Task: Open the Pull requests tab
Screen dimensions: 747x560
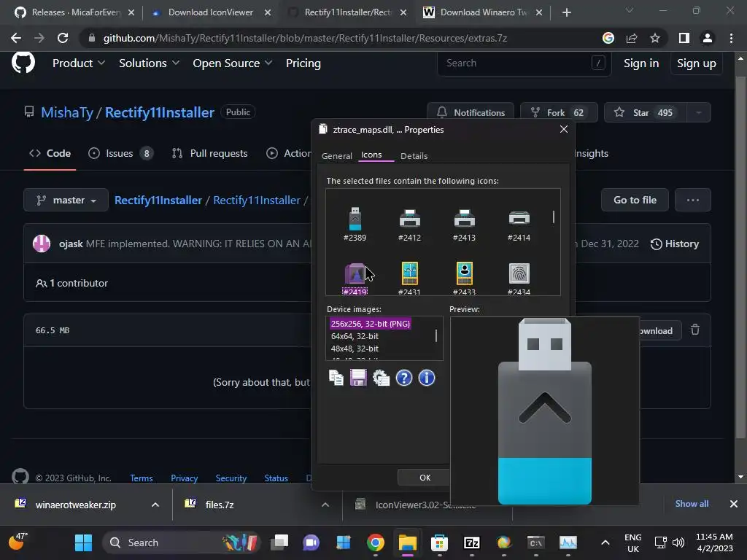Action: pos(209,153)
